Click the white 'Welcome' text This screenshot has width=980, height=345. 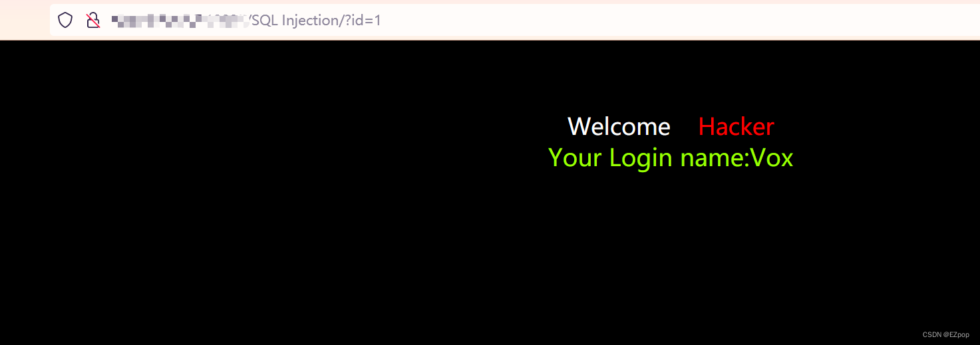[x=619, y=126]
